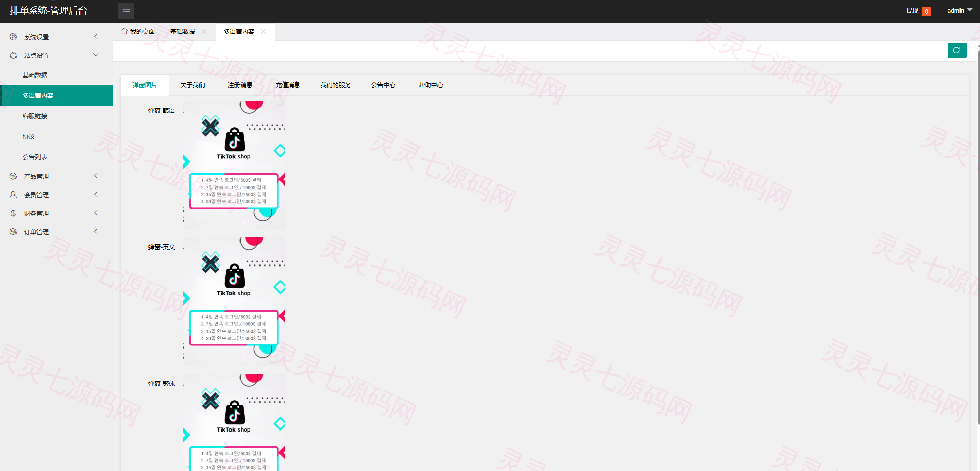This screenshot has width=980, height=471.
Task: Select the 公告中心 content tab
Action: (x=383, y=85)
